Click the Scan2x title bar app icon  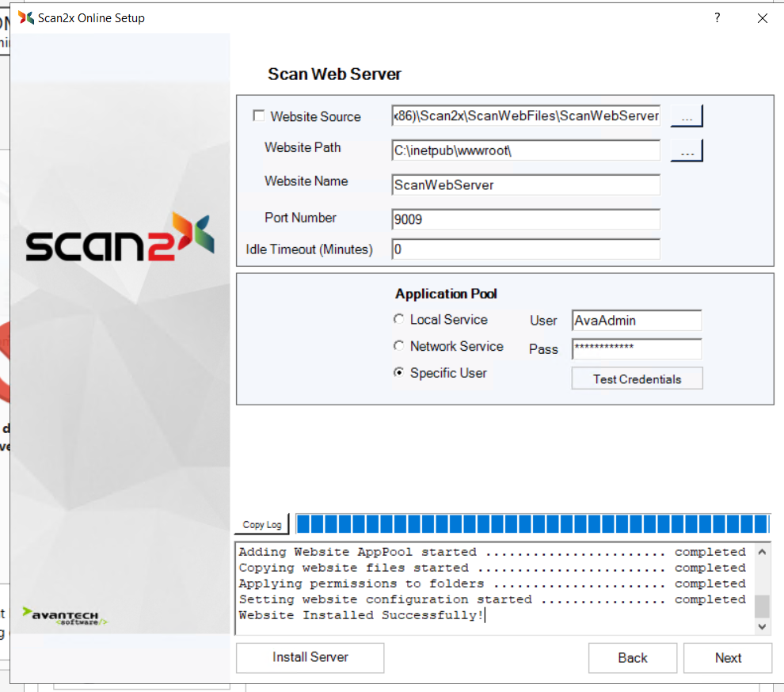tap(26, 17)
